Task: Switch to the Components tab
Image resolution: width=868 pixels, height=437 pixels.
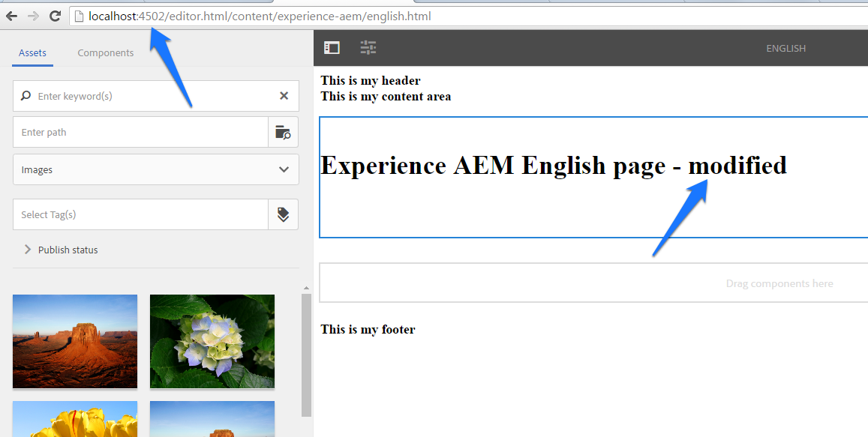Action: (105, 52)
